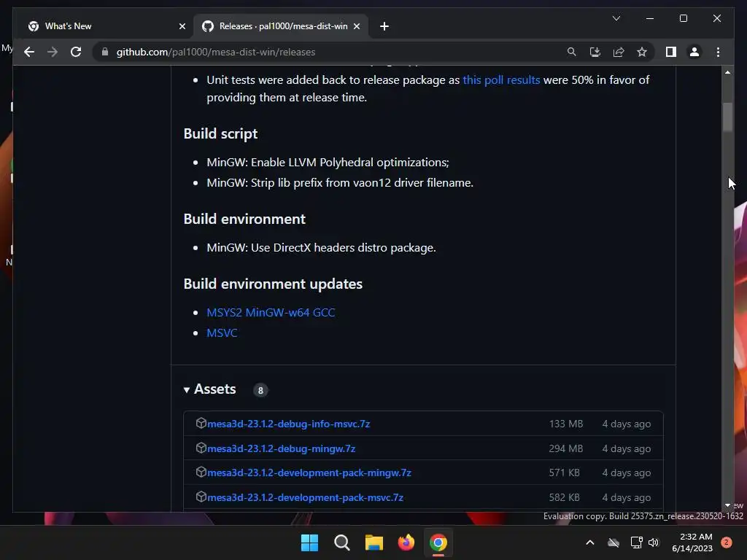Click package icon beside development-pack-mingw.7z
This screenshot has width=747, height=560.
tap(201, 472)
